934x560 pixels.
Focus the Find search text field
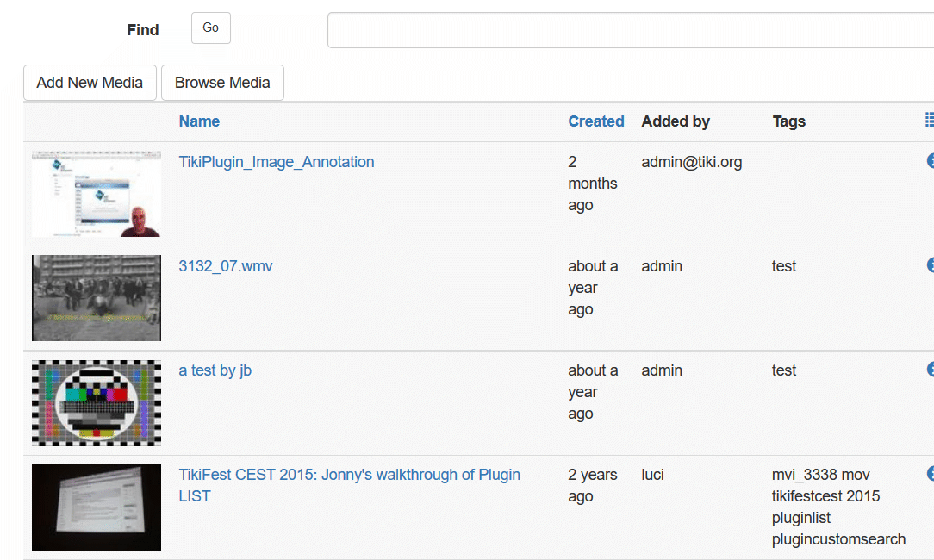pyautogui.click(x=629, y=30)
